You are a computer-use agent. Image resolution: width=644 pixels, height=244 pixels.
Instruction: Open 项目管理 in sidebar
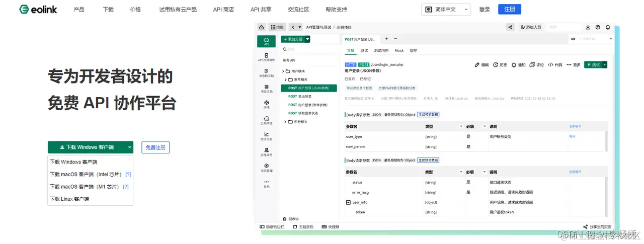(x=266, y=168)
